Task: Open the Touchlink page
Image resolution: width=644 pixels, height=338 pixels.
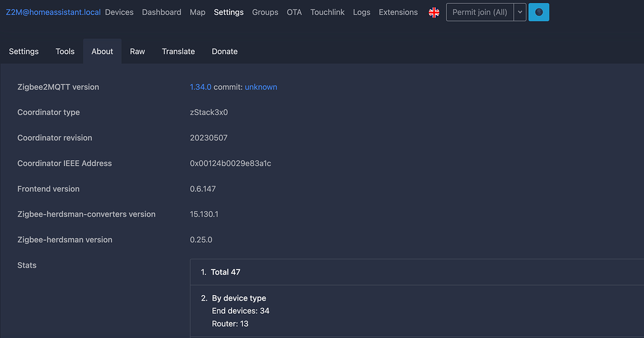Action: [x=327, y=12]
